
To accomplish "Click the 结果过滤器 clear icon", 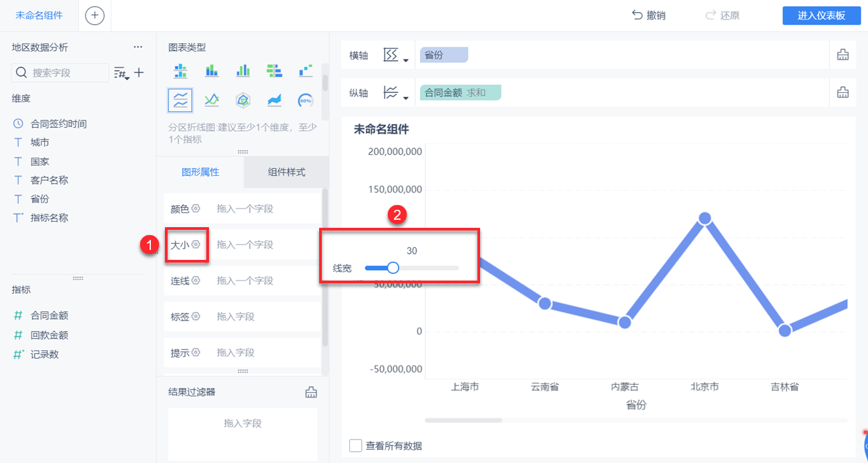I will point(310,392).
